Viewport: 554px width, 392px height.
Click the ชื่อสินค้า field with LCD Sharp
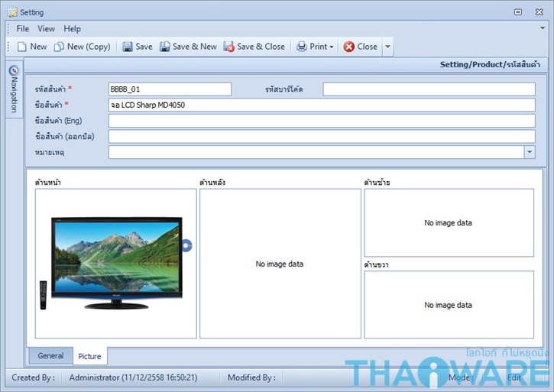[322, 105]
